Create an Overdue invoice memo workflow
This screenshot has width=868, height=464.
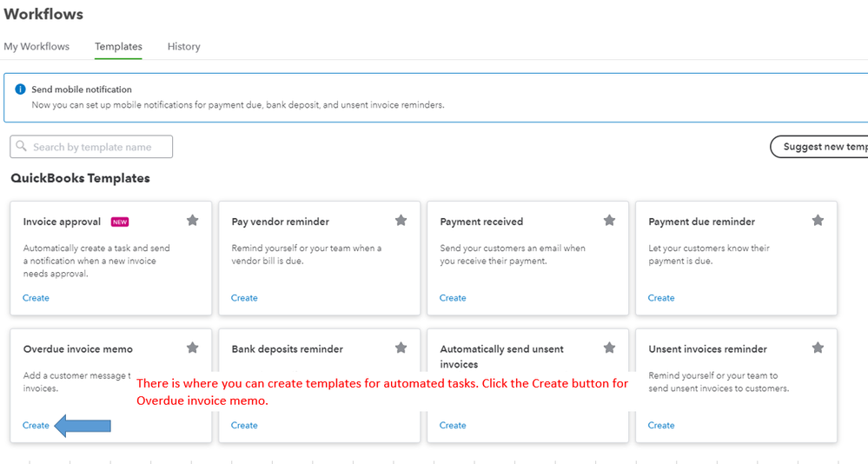coord(36,425)
